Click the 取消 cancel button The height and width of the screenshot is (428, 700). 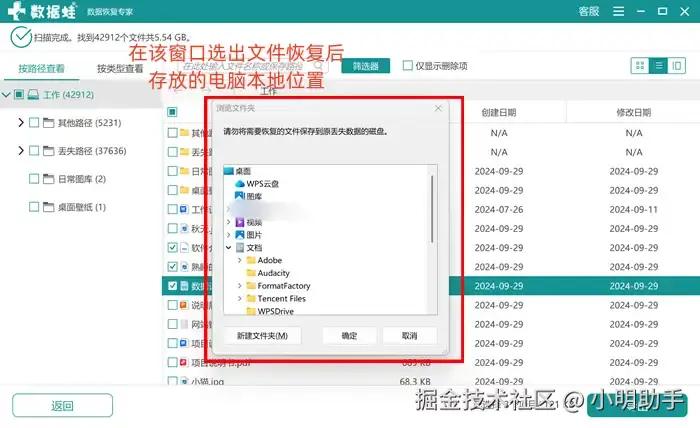pos(409,336)
